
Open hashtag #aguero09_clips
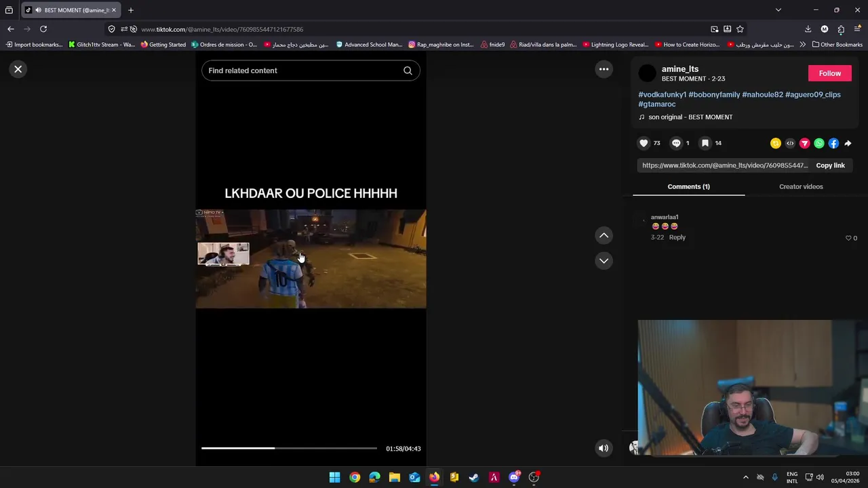813,95
